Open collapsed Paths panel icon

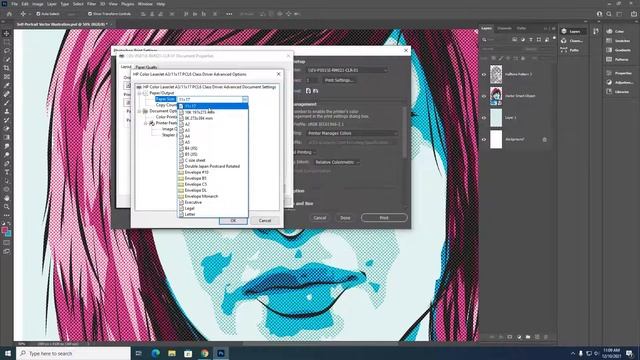point(564,50)
